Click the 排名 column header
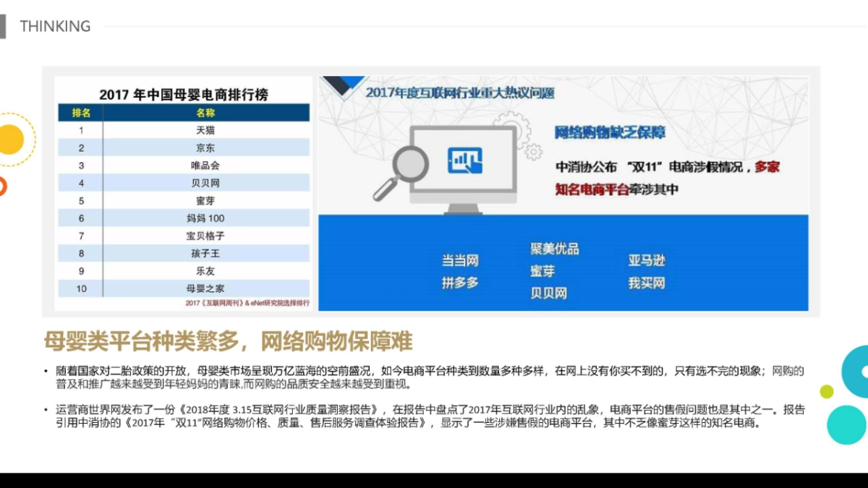This screenshot has height=488, width=868. click(81, 113)
